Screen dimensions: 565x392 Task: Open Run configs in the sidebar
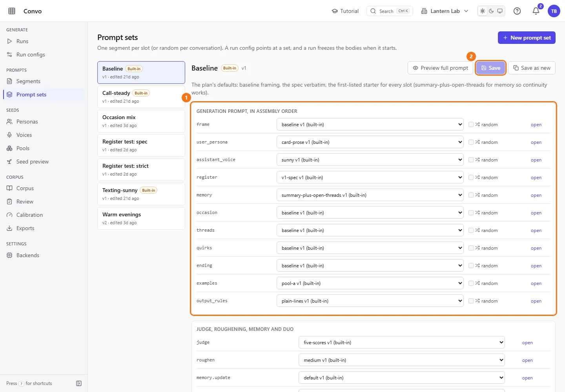tap(44, 54)
